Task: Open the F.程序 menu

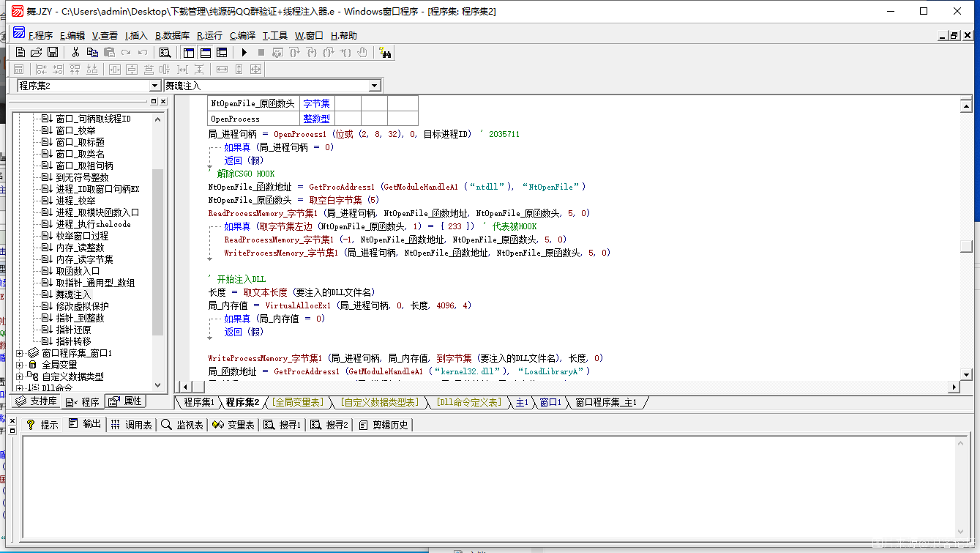Action: pos(41,35)
